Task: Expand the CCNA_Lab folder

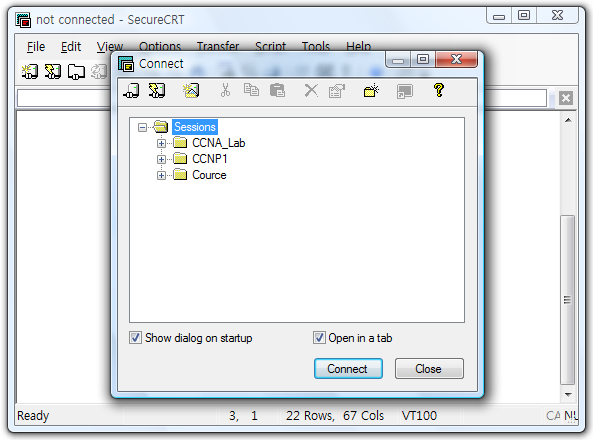Action: tap(161, 143)
